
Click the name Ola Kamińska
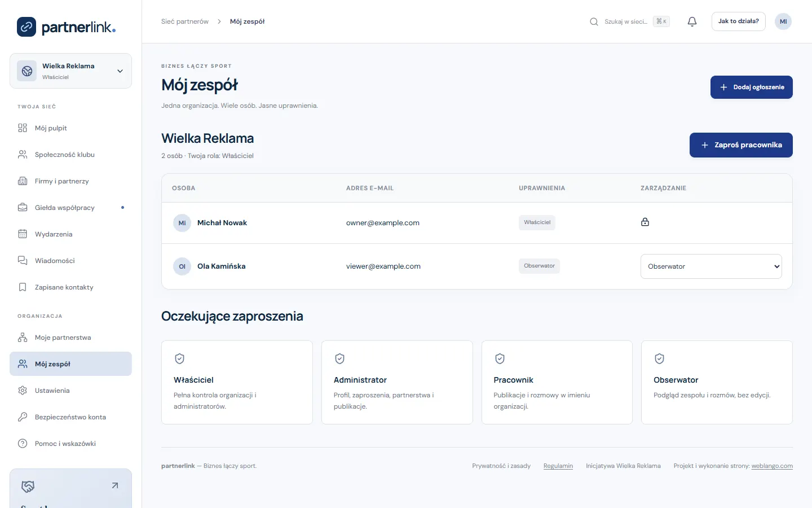pyautogui.click(x=222, y=266)
